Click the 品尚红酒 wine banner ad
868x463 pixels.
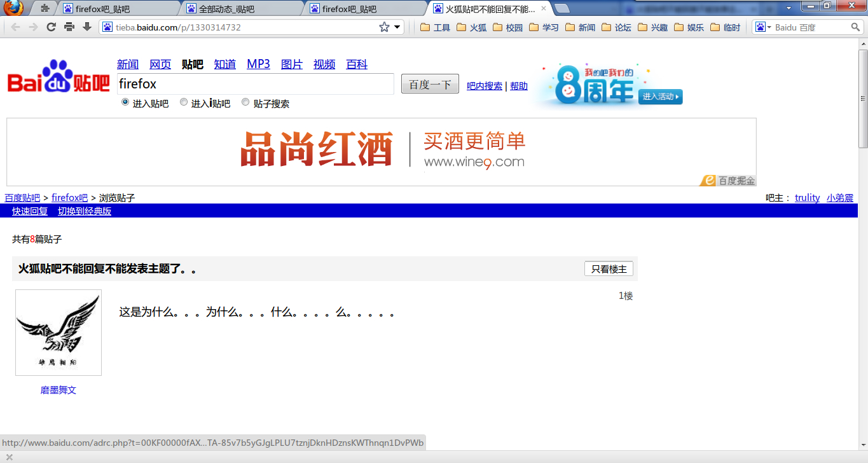point(382,152)
